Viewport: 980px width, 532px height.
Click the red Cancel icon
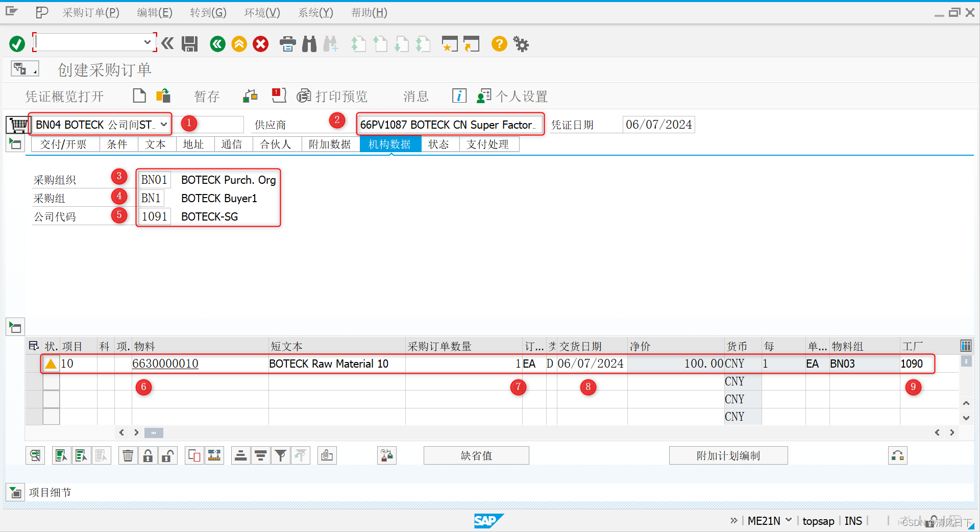pos(260,44)
